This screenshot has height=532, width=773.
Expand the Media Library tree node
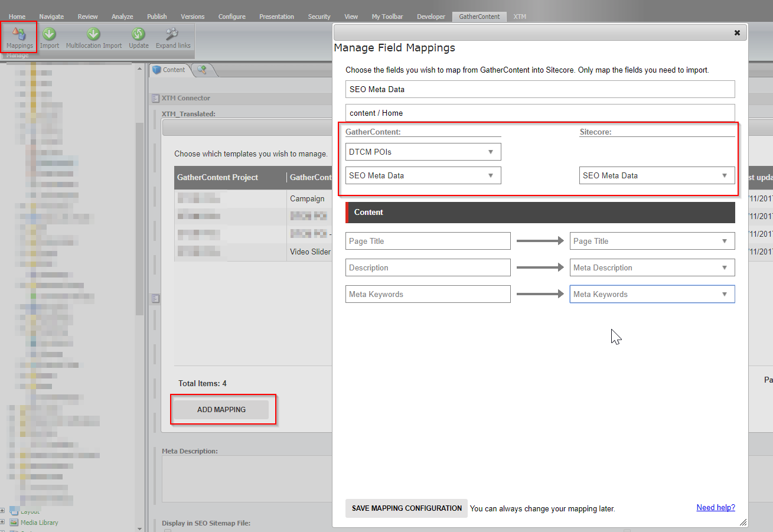(x=2, y=523)
